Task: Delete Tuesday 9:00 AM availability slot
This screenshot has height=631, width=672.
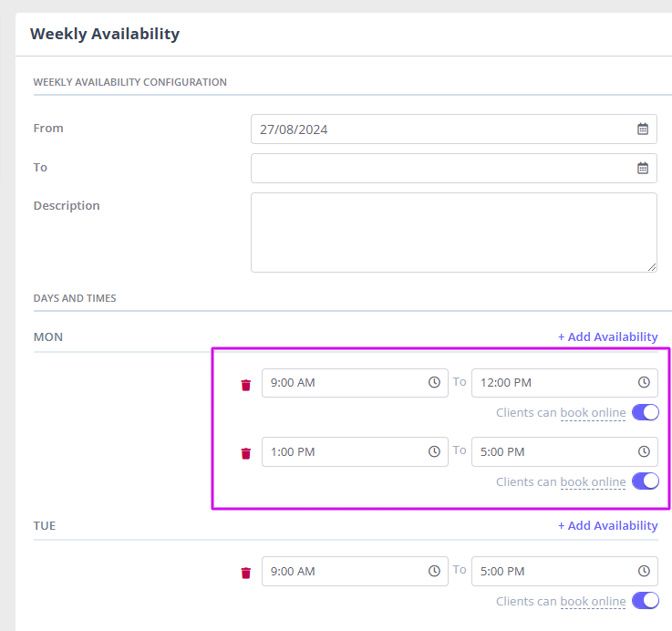Action: coord(246,573)
